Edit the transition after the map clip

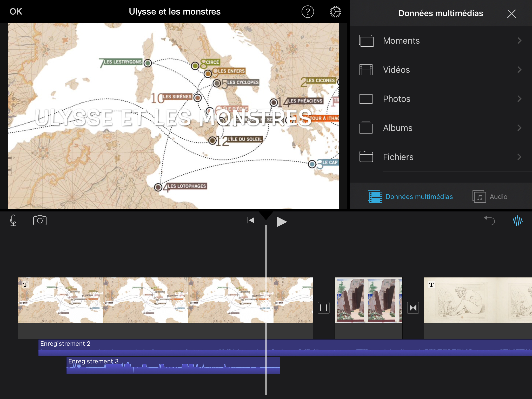click(x=324, y=308)
